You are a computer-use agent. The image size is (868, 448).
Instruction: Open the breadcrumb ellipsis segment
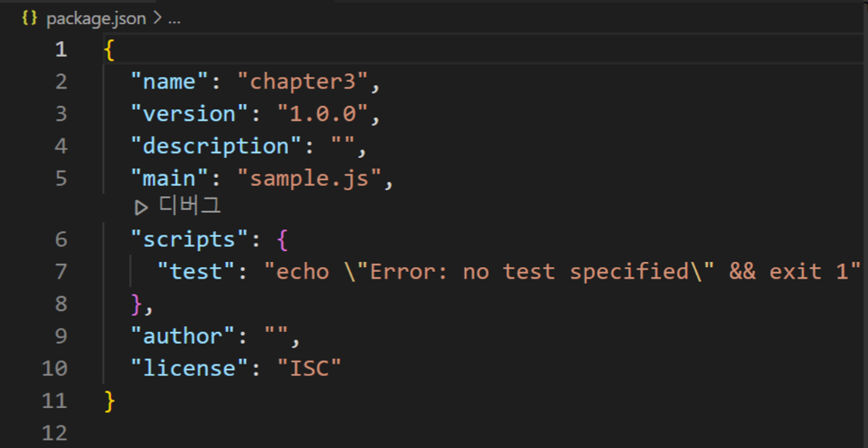point(174,21)
